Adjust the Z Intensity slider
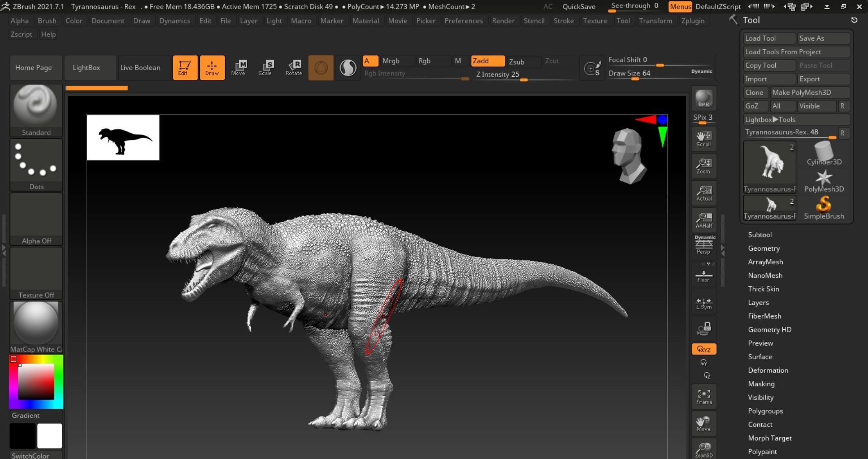Viewport: 868px width, 459px height. click(x=524, y=75)
